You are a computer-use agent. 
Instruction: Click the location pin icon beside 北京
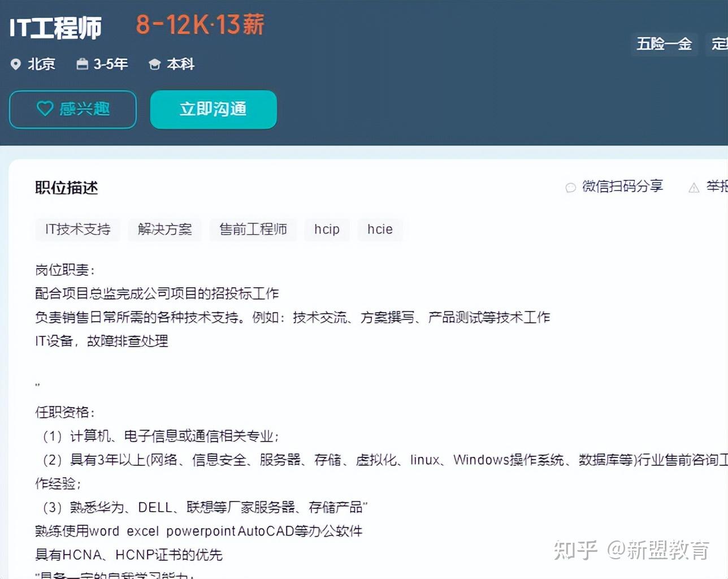point(16,64)
